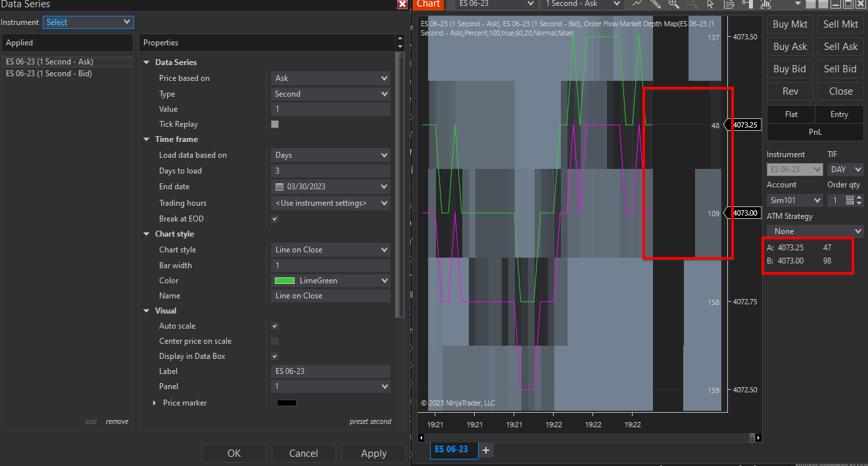The image size is (868, 466).
Task: Add a new chart tab with plus
Action: pos(486,450)
